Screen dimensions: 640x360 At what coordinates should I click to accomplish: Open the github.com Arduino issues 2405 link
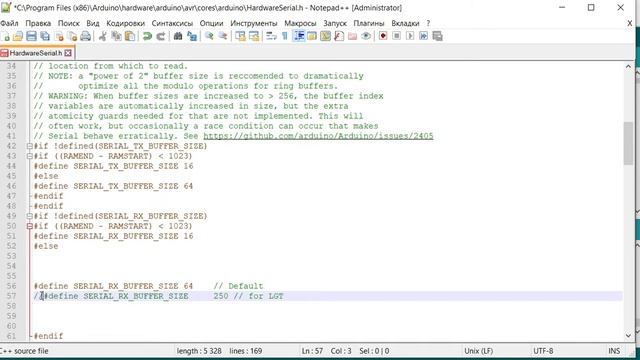click(x=318, y=136)
